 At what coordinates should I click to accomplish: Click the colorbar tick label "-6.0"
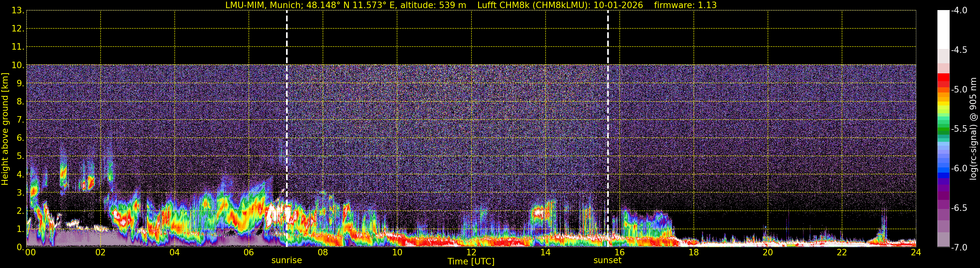coord(959,168)
